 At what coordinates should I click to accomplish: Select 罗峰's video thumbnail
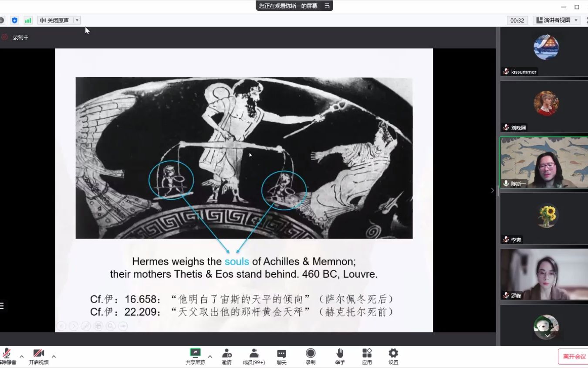pyautogui.click(x=544, y=274)
